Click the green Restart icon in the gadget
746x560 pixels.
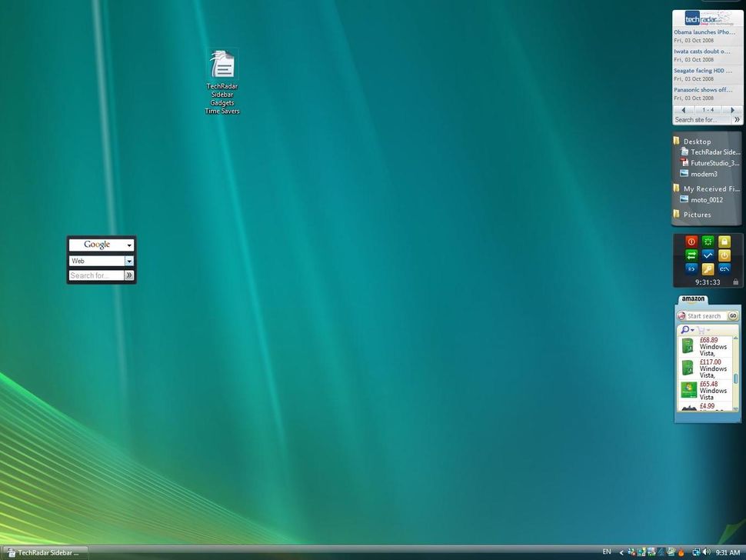[708, 242]
